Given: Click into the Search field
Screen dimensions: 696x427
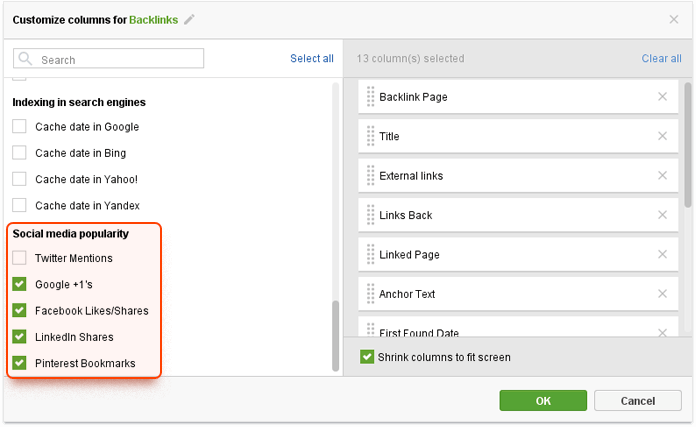Looking at the screenshot, I should [108, 59].
